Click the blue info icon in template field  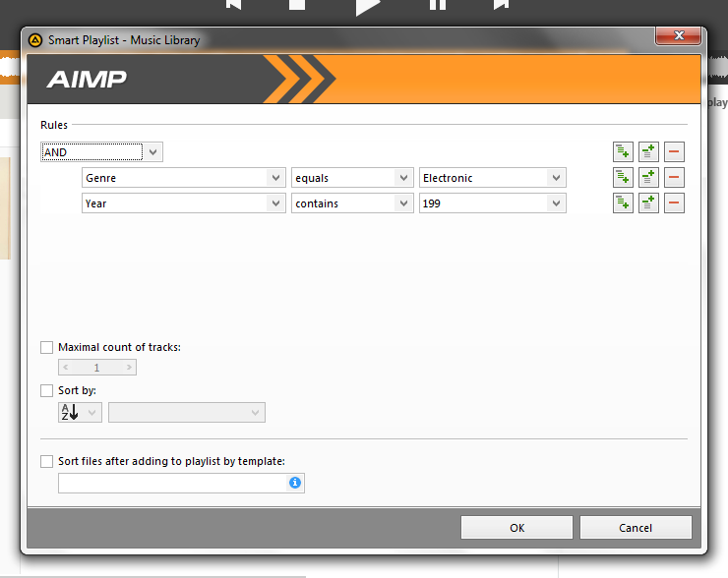pyautogui.click(x=295, y=483)
